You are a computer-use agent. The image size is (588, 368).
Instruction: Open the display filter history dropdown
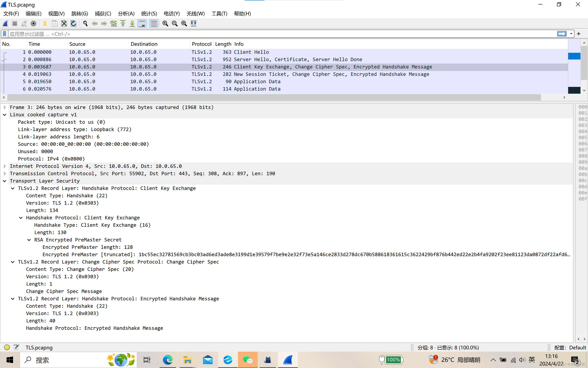[571, 34]
